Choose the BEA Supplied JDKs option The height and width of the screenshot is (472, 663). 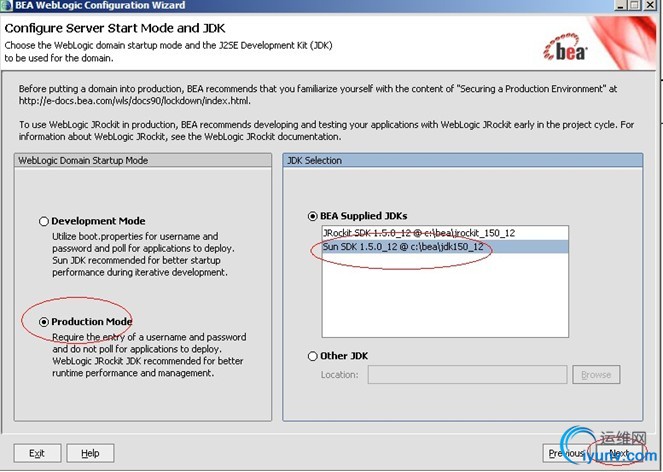coord(312,216)
